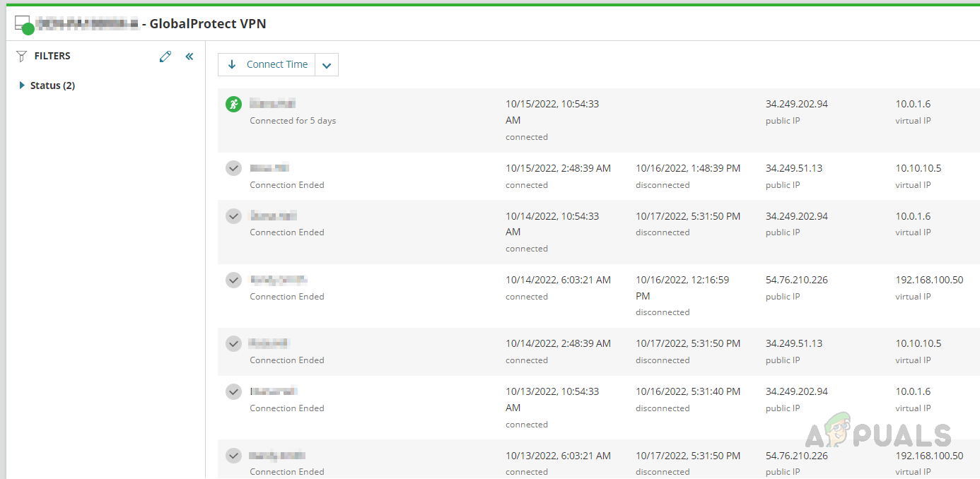Click disconnect time 10/16/2022, 12:16:59 PM
The image size is (980, 479).
point(682,288)
